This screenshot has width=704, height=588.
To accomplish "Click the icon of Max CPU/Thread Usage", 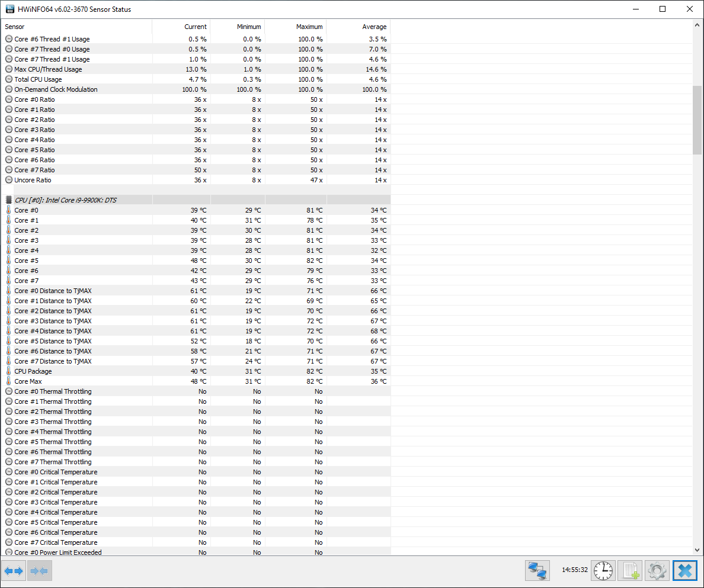I will click(8, 69).
